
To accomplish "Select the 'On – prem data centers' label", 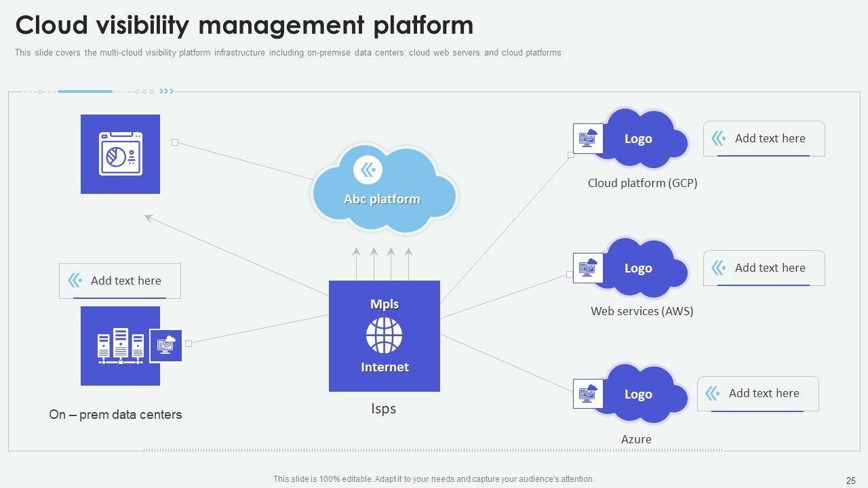I will (115, 414).
